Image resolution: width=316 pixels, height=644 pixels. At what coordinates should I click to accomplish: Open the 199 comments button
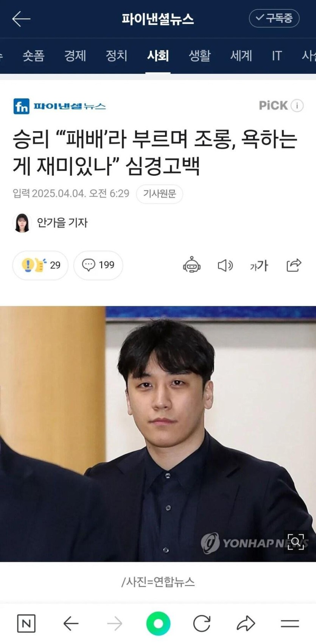point(98,265)
